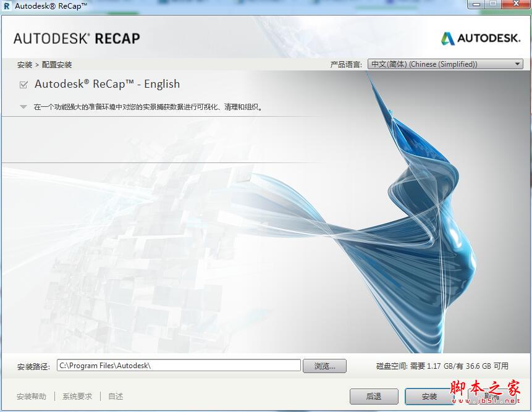
Task: Collapse the ReCap product description triangle
Action: [23, 107]
